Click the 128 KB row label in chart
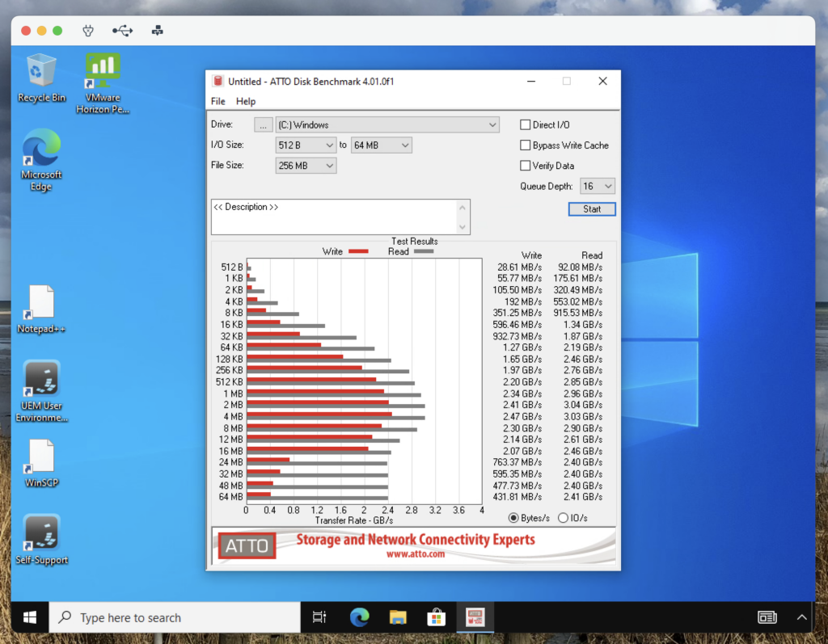Screen dimensions: 828x644 229,359
